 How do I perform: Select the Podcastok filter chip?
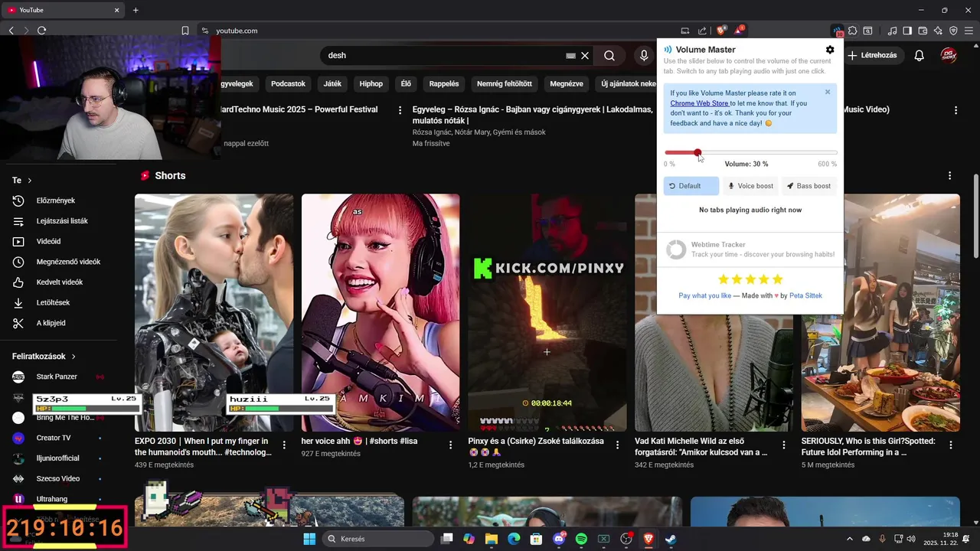[288, 84]
